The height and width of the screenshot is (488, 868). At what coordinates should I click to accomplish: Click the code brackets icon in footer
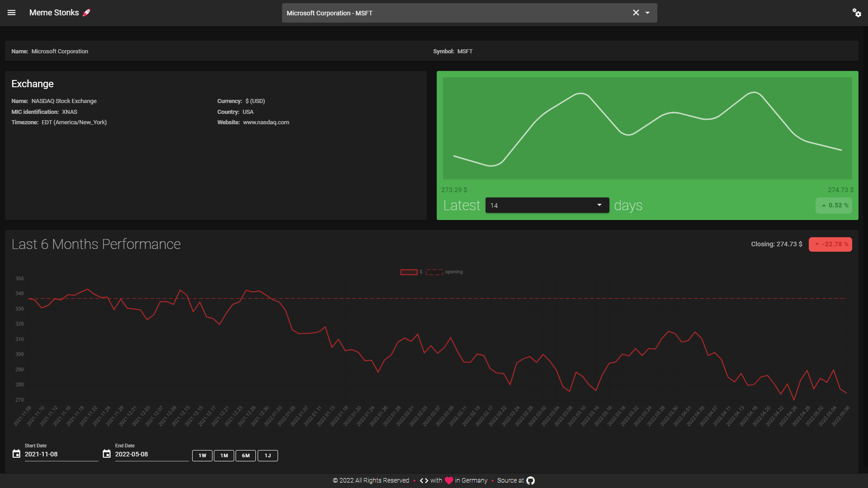tap(424, 481)
